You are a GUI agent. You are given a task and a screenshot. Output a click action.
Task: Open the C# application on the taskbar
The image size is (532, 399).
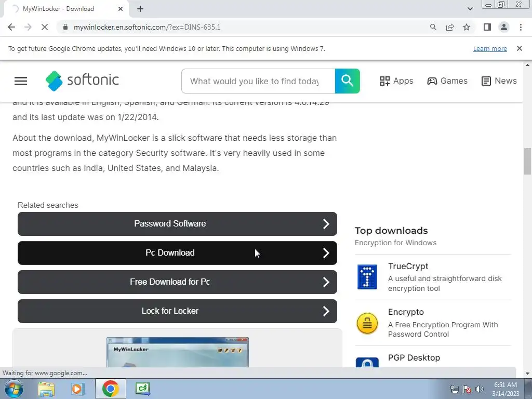142,389
